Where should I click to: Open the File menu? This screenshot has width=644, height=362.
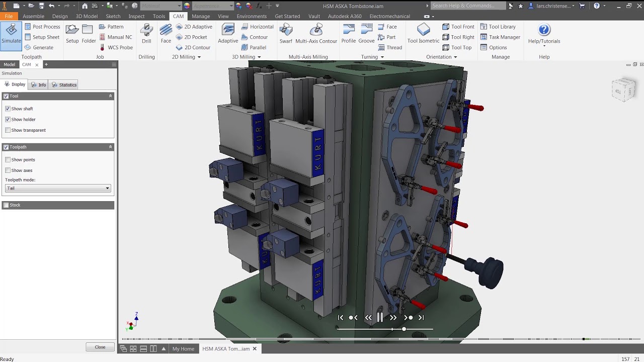9,16
